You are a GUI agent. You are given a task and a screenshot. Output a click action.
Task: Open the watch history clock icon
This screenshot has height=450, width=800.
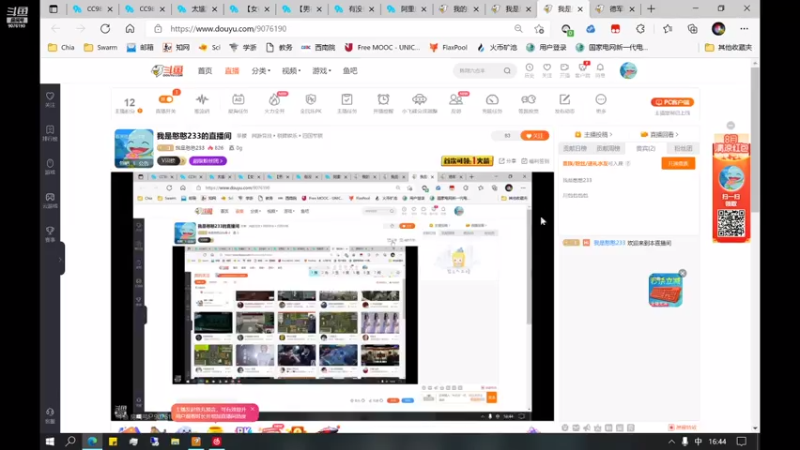[530, 68]
